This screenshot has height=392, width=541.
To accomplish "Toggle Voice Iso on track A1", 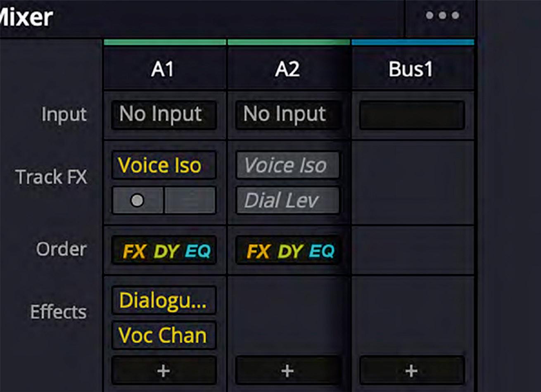I will [164, 165].
